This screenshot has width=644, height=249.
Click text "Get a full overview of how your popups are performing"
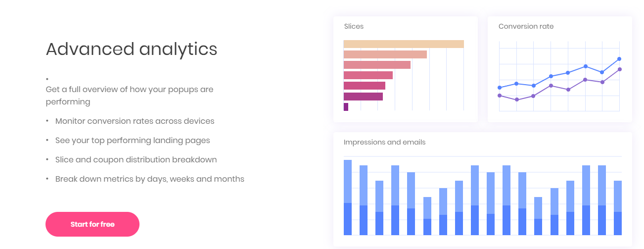130,96
